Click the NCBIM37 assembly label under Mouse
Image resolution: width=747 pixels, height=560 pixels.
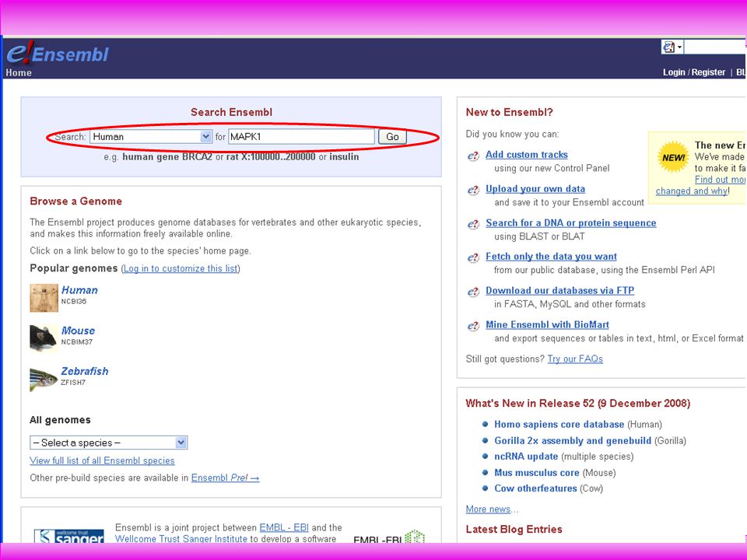[77, 342]
